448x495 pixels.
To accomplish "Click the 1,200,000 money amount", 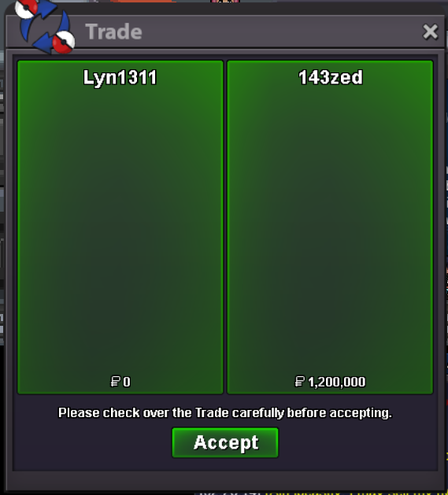I will click(x=337, y=382).
